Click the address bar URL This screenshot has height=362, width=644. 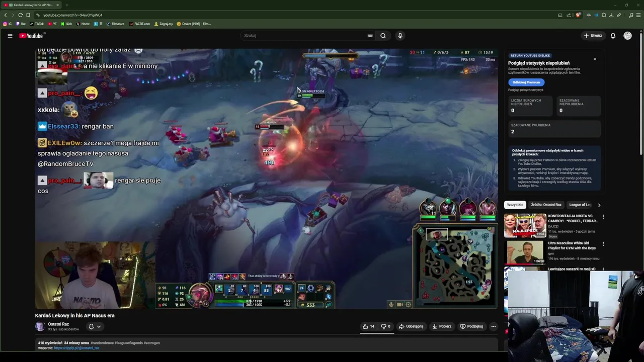click(x=72, y=15)
